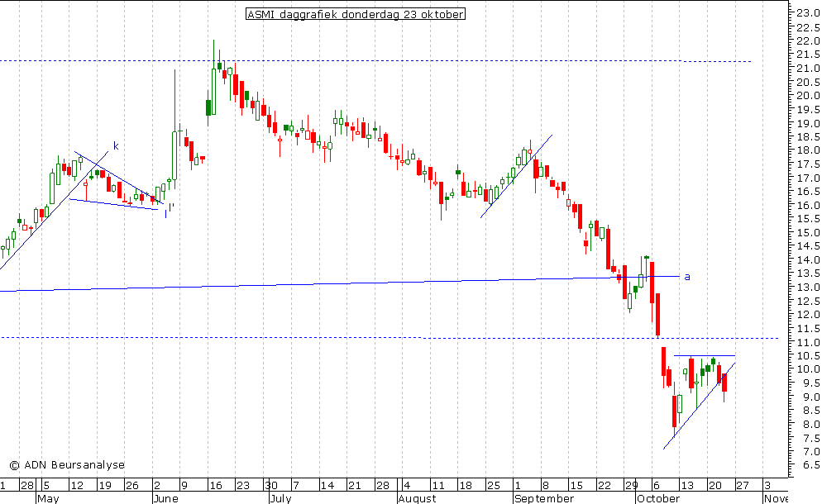Select date label 23 in June
This screenshot has height=504, width=822.
(x=243, y=486)
